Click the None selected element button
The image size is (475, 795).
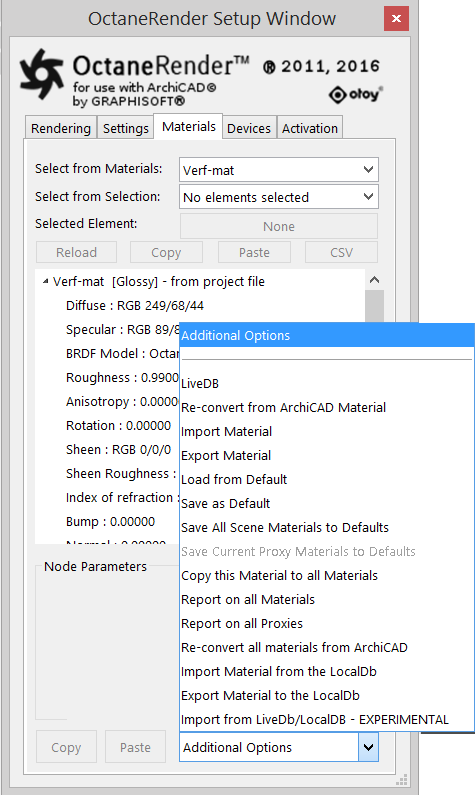[x=279, y=226]
